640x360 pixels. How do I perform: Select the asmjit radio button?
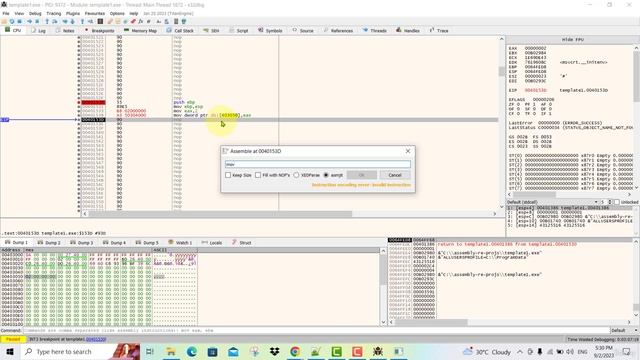(x=326, y=175)
